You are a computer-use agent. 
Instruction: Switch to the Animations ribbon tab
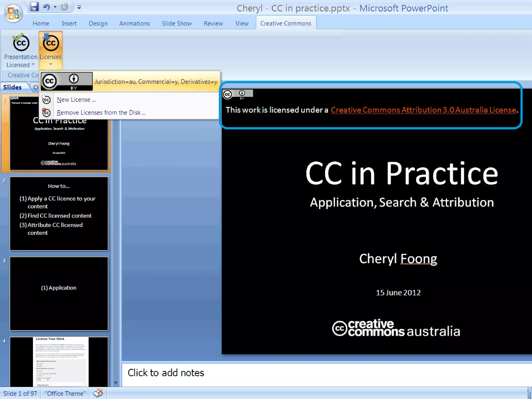[x=134, y=24]
